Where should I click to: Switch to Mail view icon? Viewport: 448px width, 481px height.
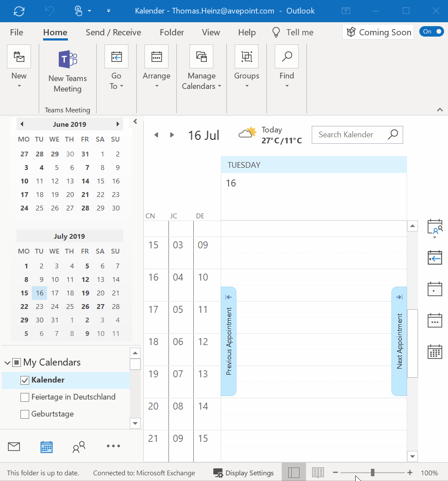point(14,447)
